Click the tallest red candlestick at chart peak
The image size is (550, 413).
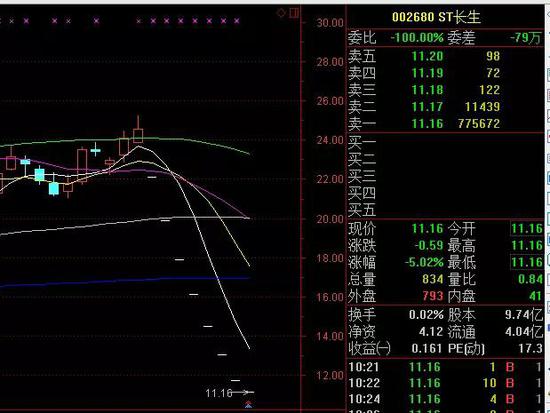tap(138, 129)
